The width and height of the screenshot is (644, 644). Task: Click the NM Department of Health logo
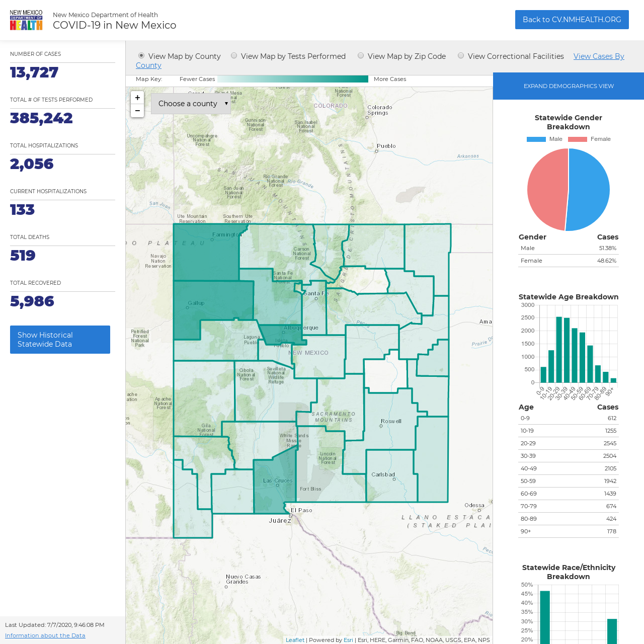point(26,20)
